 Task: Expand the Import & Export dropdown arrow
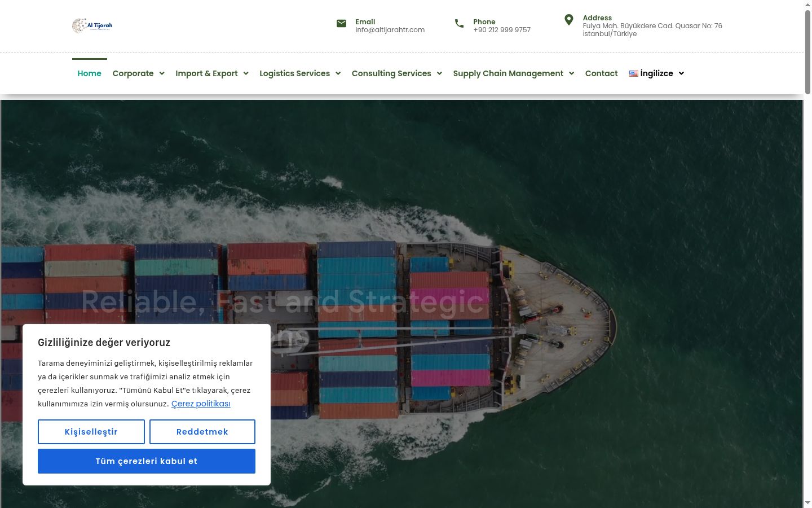(246, 73)
